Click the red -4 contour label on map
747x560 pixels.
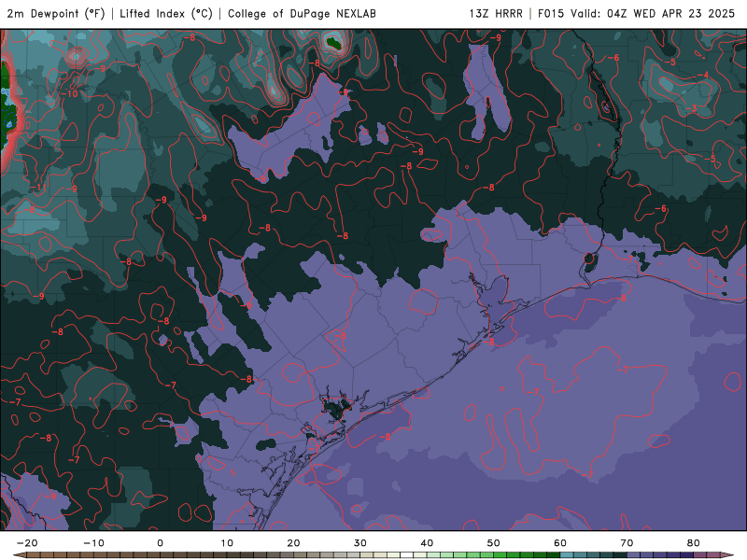pyautogui.click(x=704, y=76)
